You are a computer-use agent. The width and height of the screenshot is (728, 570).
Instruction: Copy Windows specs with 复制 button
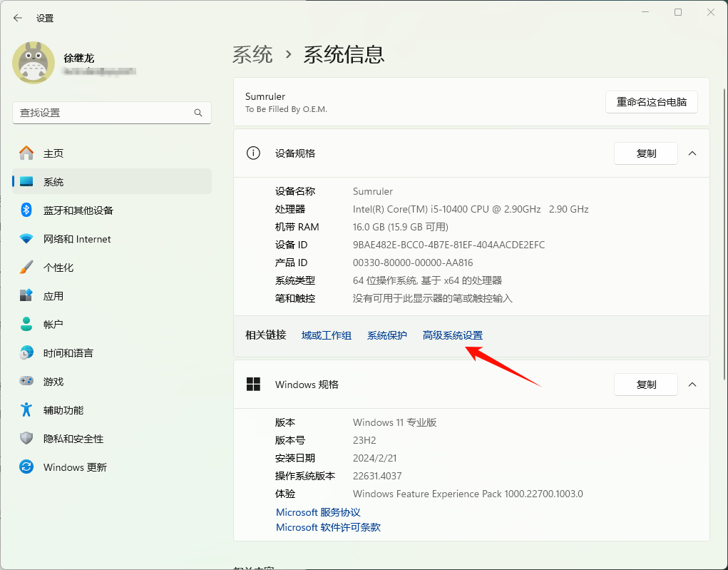(x=646, y=385)
